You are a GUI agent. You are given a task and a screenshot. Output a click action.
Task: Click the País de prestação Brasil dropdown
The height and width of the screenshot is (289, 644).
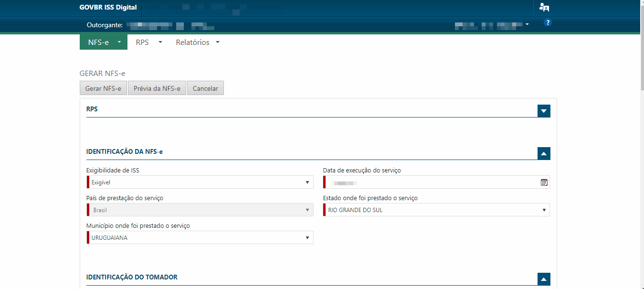tap(200, 210)
